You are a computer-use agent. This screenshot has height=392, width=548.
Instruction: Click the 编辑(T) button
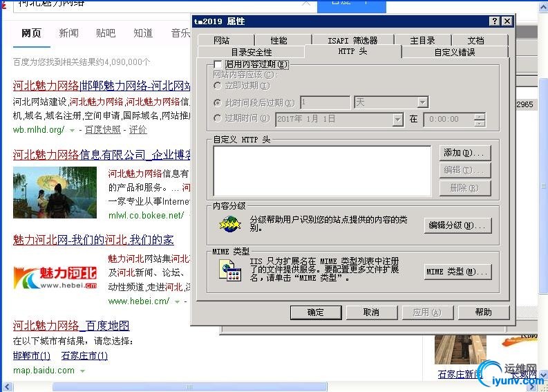[x=465, y=170]
